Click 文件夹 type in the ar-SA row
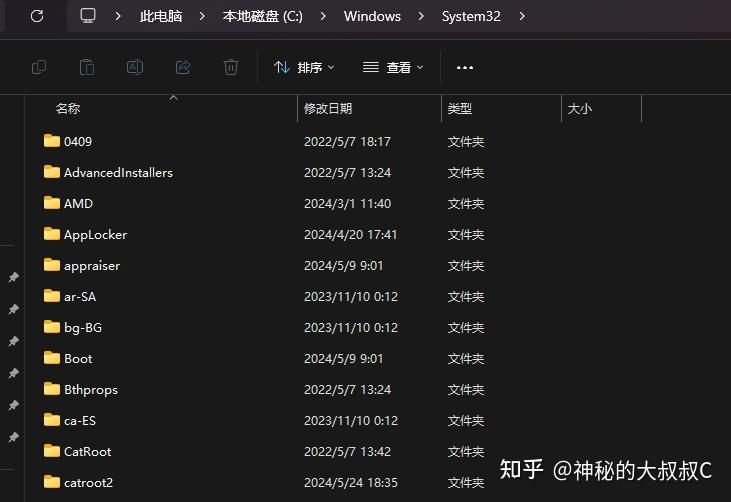The width and height of the screenshot is (731, 502). (x=466, y=296)
